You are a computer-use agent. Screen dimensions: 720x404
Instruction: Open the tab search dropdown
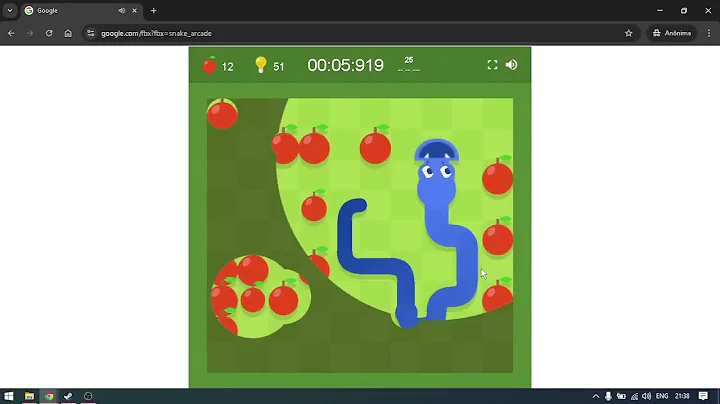[x=10, y=10]
